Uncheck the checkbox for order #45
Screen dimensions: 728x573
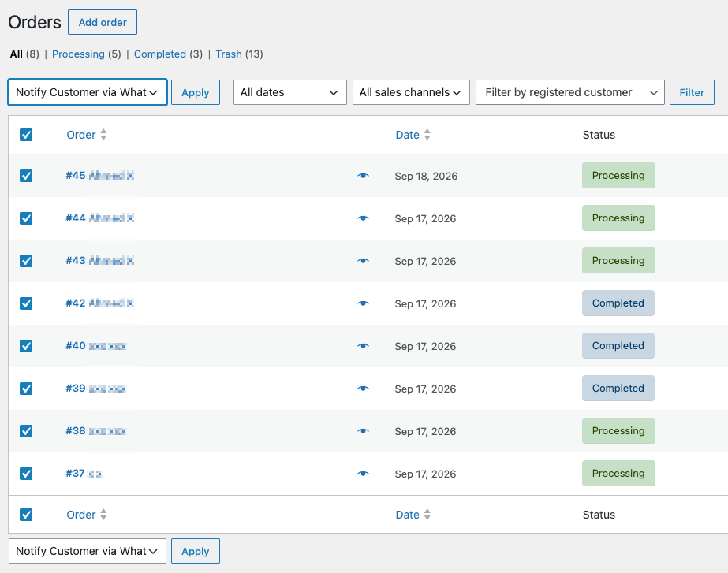(26, 176)
